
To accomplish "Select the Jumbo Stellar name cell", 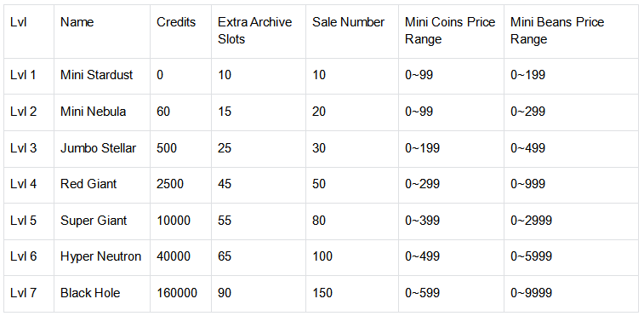I will click(x=98, y=148).
